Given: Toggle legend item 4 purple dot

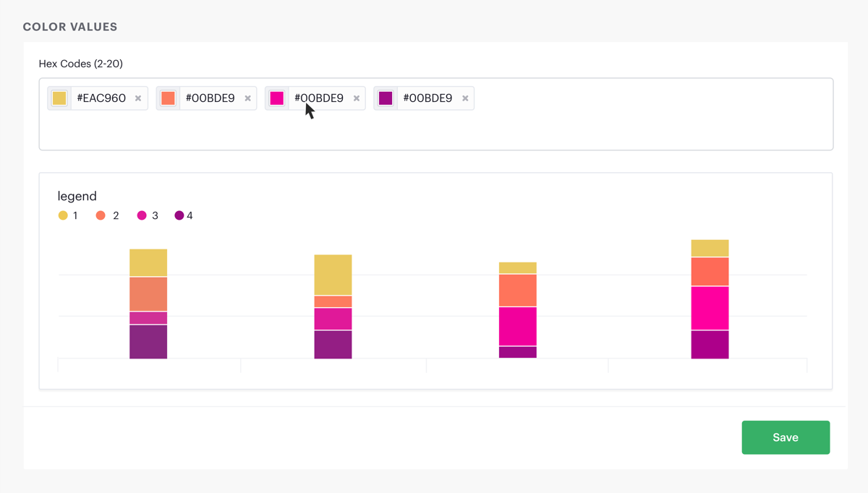Looking at the screenshot, I should (179, 215).
